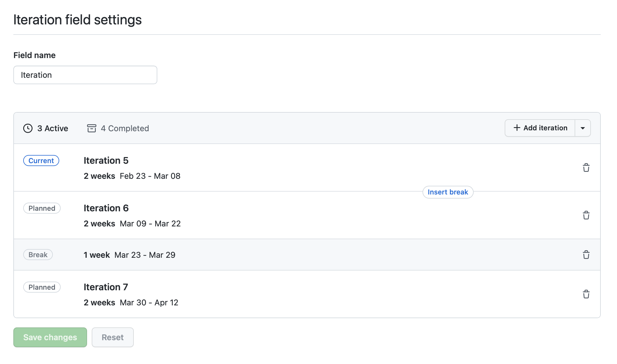
Task: Click Iteration 7's 2 weeks duration
Action: [x=99, y=303]
